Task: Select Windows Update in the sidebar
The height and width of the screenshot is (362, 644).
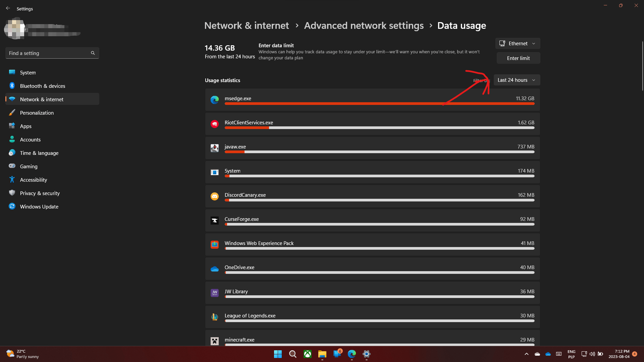Action: (39, 207)
